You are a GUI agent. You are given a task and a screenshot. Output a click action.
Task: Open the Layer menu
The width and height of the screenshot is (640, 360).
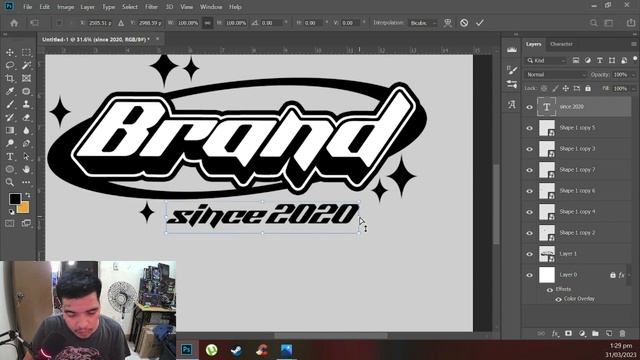tap(87, 7)
